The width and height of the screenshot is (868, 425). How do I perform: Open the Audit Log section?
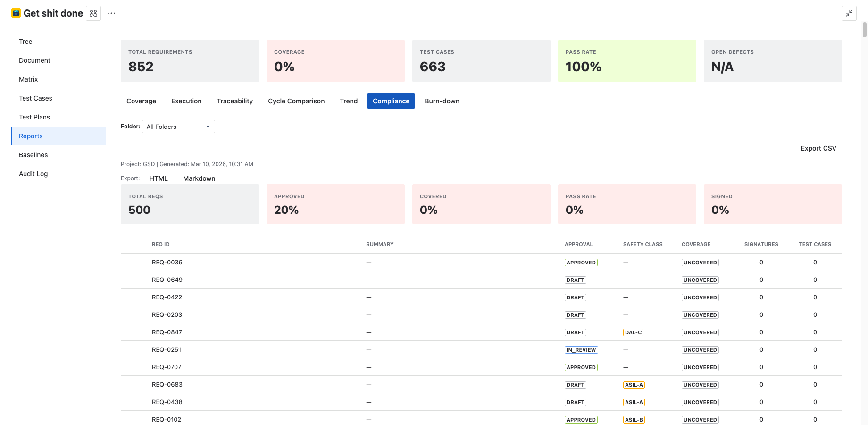[x=33, y=174]
